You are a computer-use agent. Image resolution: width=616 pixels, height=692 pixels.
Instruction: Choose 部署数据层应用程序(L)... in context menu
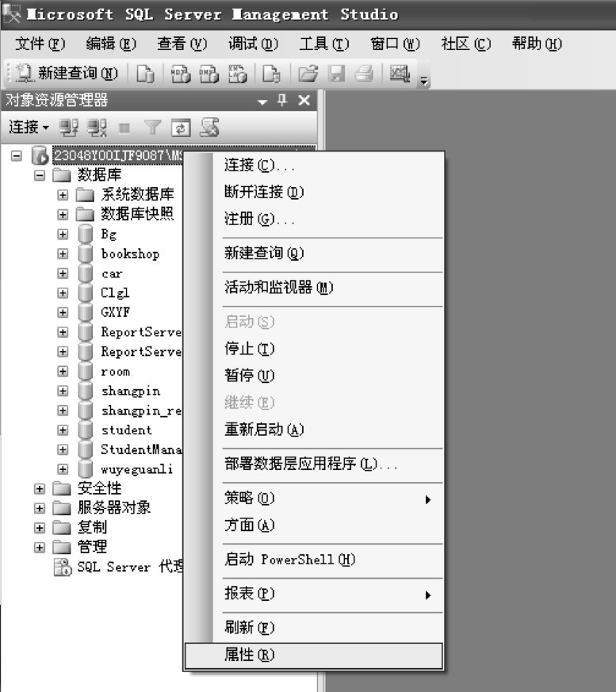point(314,464)
